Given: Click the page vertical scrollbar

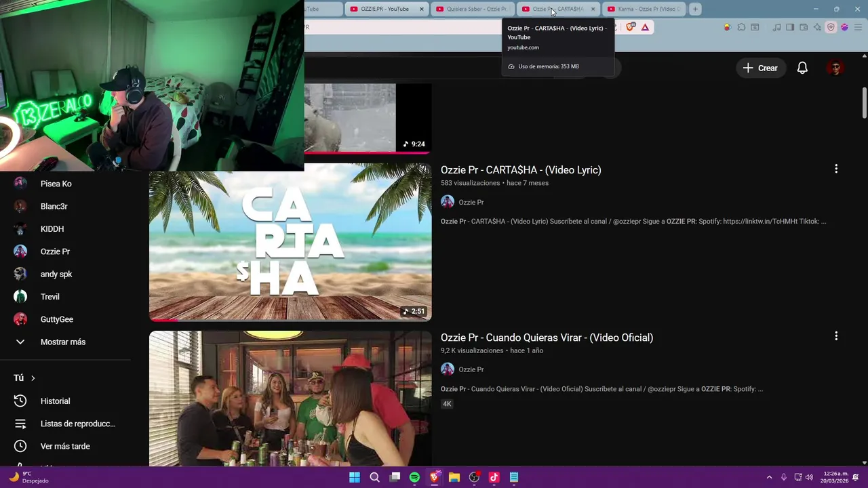Looking at the screenshot, I should 865,102.
